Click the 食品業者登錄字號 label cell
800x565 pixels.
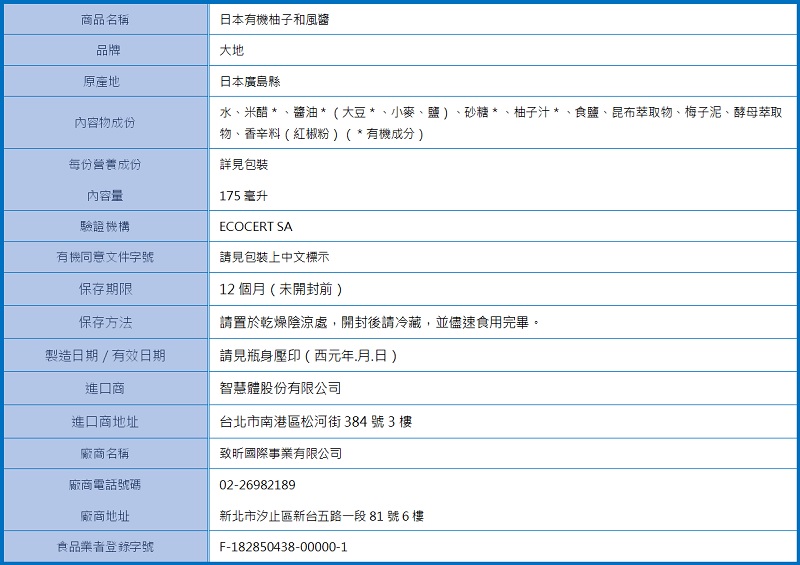click(x=105, y=547)
